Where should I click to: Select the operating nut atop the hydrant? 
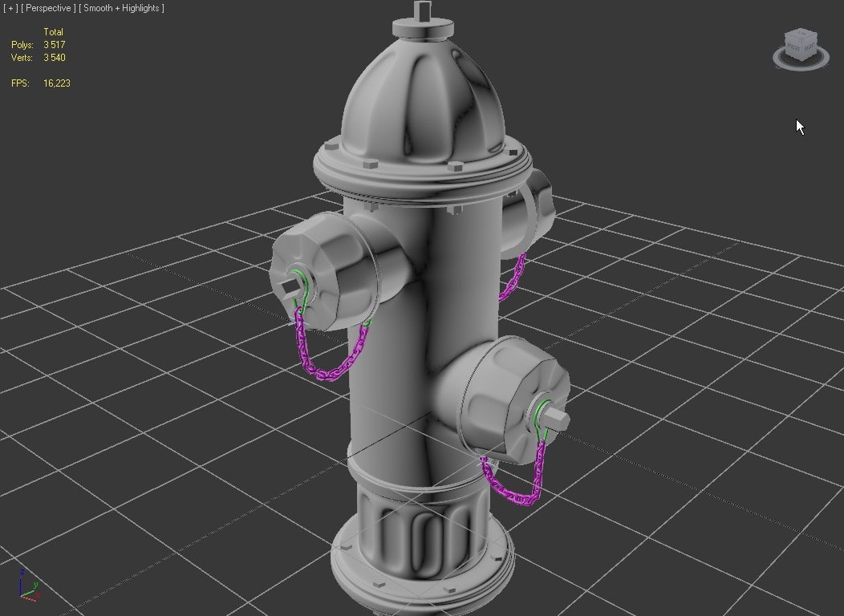[x=423, y=19]
